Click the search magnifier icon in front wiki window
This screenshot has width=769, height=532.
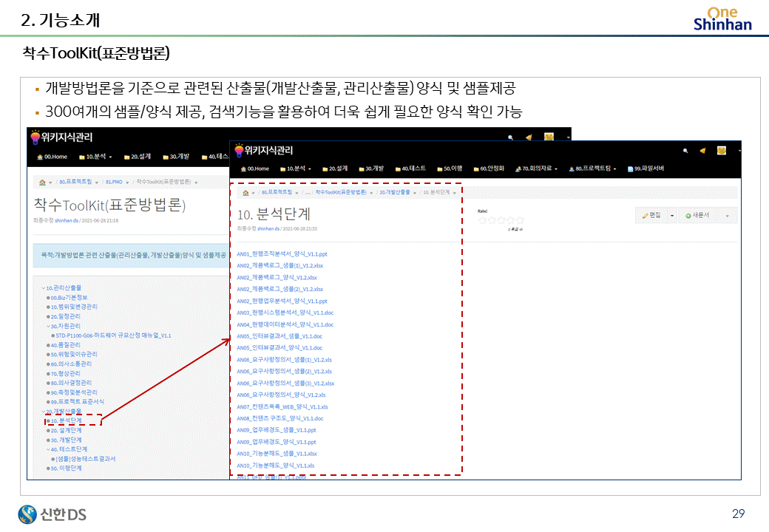point(685,151)
